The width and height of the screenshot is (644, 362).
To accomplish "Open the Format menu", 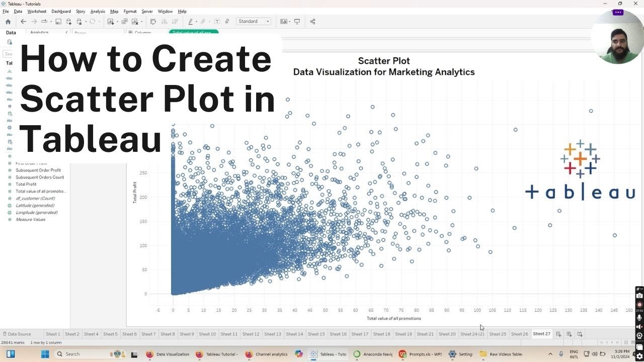I will pyautogui.click(x=130, y=11).
